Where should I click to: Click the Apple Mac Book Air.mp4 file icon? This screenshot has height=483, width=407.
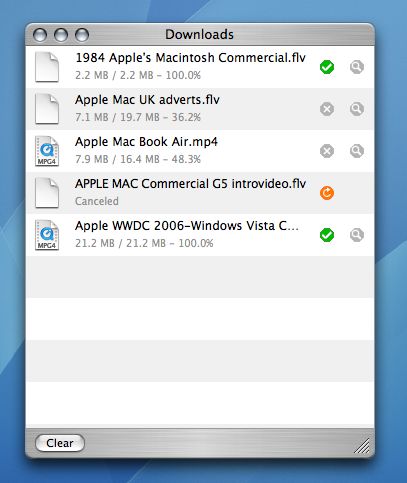(x=47, y=151)
